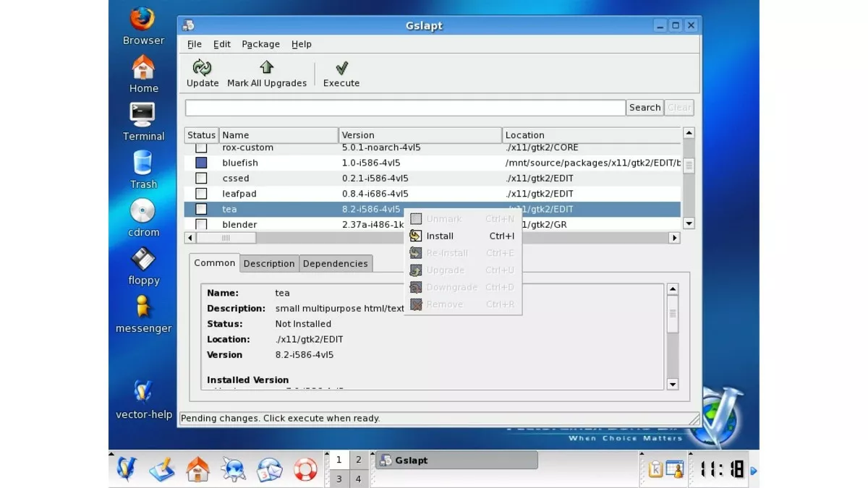This screenshot has width=868, height=488.
Task: Sort by the Name column header
Action: (278, 135)
